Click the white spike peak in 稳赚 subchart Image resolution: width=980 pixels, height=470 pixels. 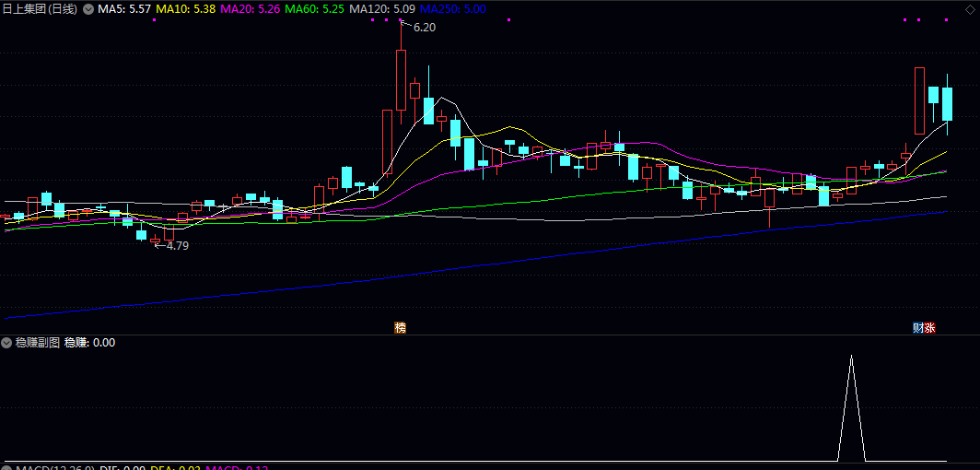[x=851, y=358]
